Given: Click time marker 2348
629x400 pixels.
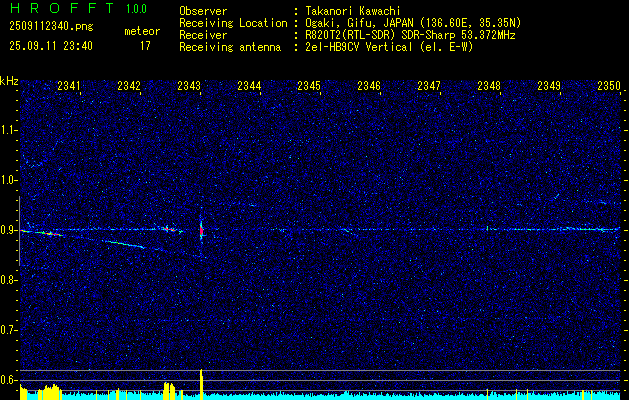Looking at the screenshot, I should [489, 86].
